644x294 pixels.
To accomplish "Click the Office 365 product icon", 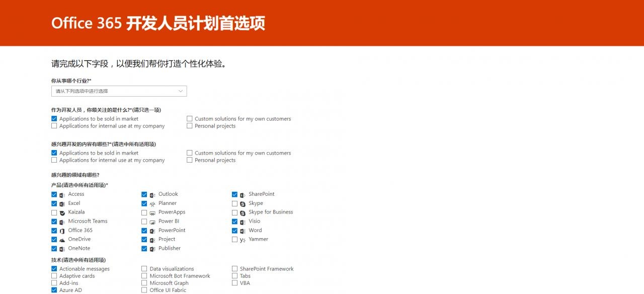I will click(62, 231).
